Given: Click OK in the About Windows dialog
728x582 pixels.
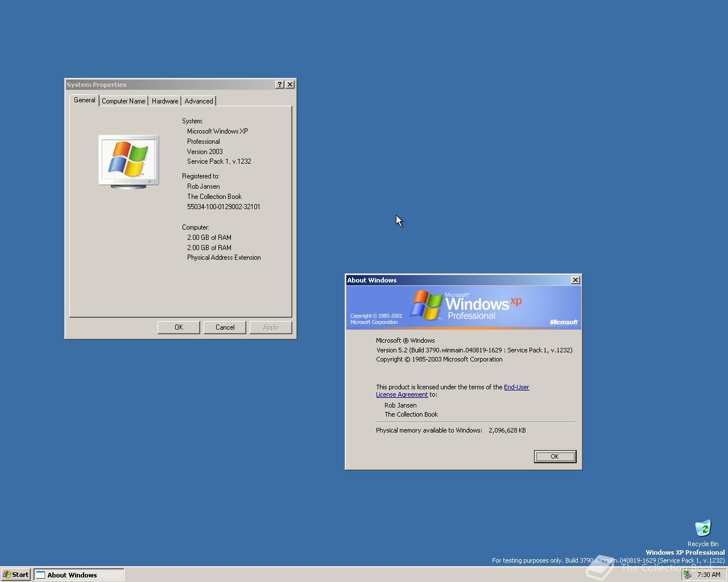Looking at the screenshot, I should [555, 456].
